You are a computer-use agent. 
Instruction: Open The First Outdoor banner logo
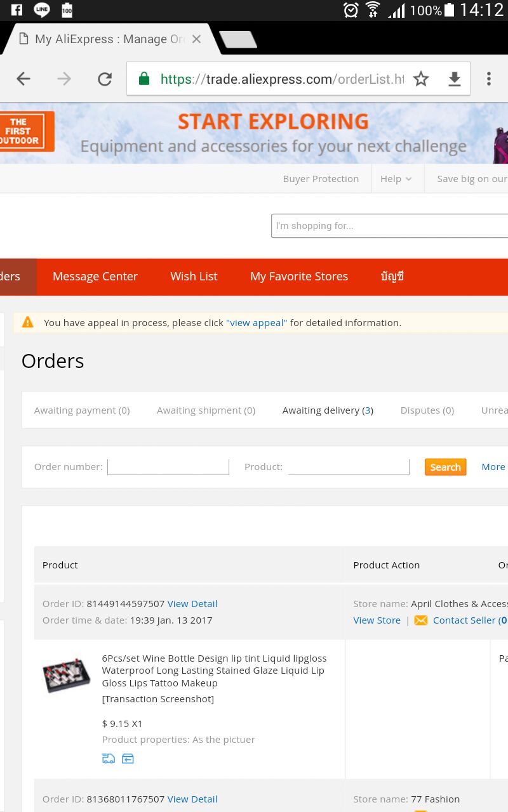coord(27,131)
